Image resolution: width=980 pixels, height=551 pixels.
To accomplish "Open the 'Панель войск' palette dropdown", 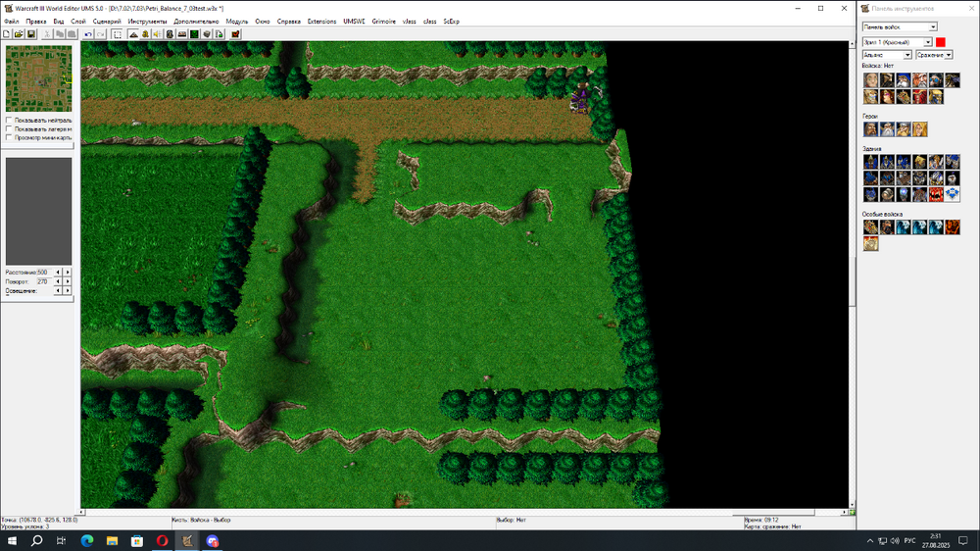I will (x=899, y=26).
